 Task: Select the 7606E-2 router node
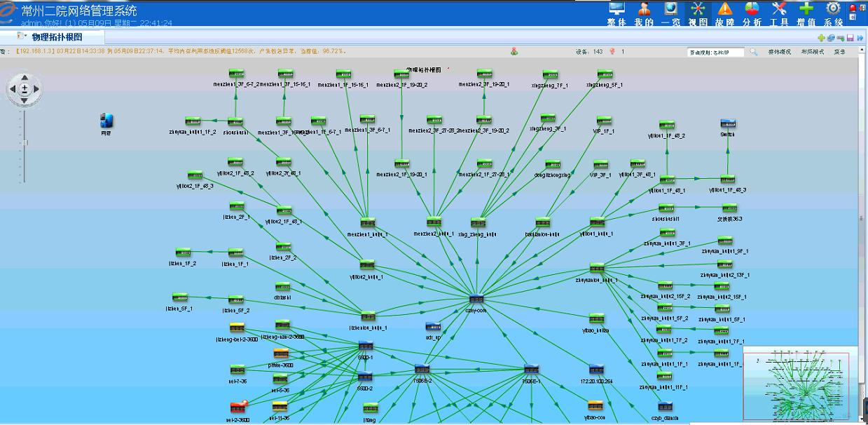(422, 369)
